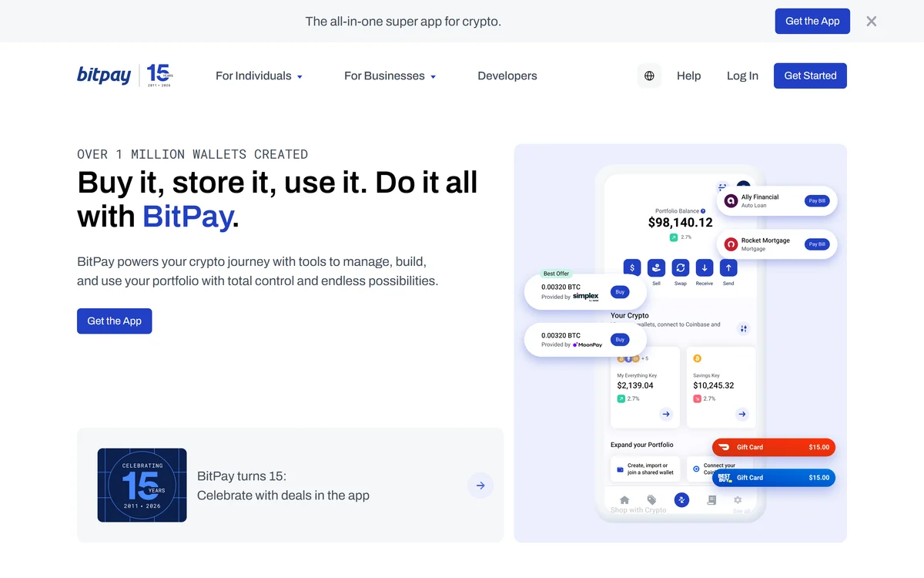Tap the Send up-arrow icon

[728, 267]
